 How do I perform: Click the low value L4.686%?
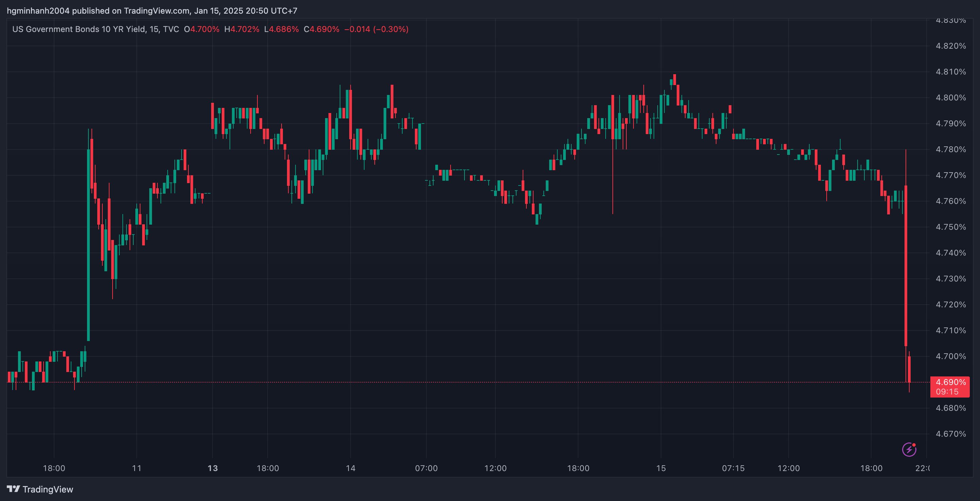[x=282, y=29]
